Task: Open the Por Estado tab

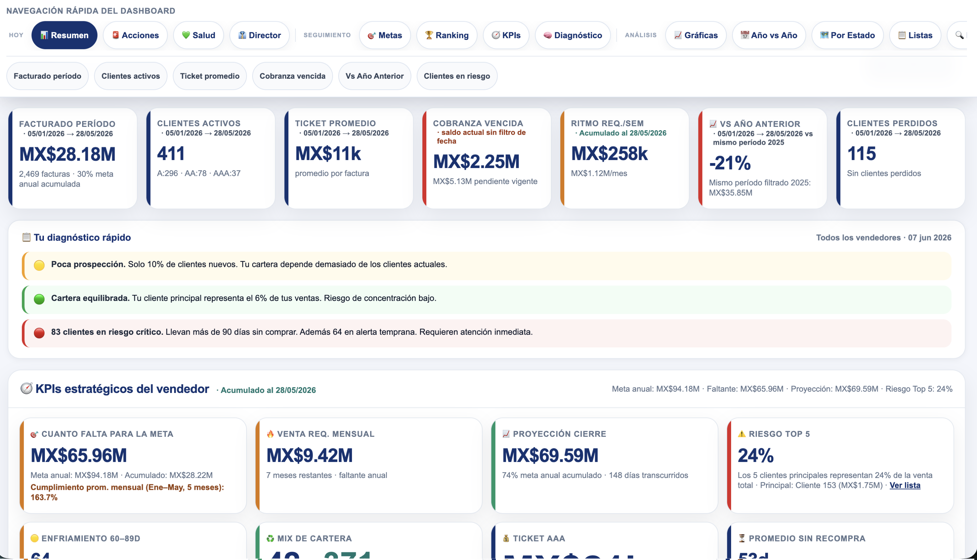Action: coord(847,35)
